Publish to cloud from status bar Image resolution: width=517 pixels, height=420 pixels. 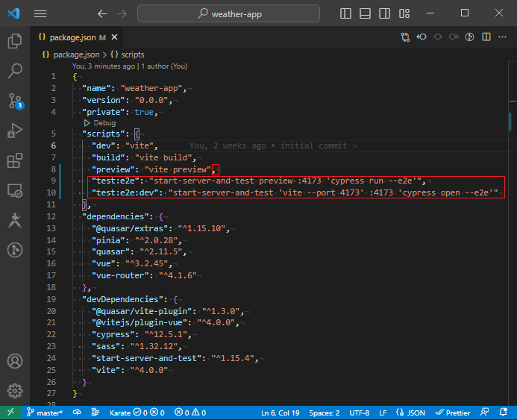[77, 413]
